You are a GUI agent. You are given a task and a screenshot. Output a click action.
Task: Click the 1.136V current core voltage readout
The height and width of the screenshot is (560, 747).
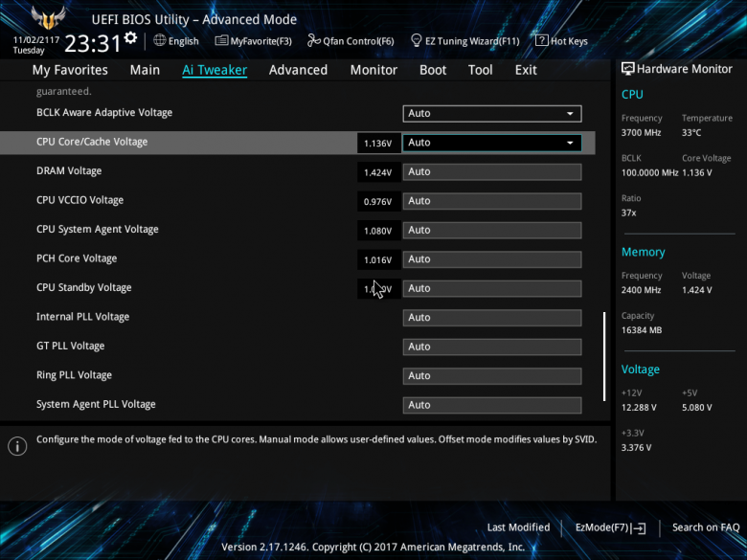378,144
